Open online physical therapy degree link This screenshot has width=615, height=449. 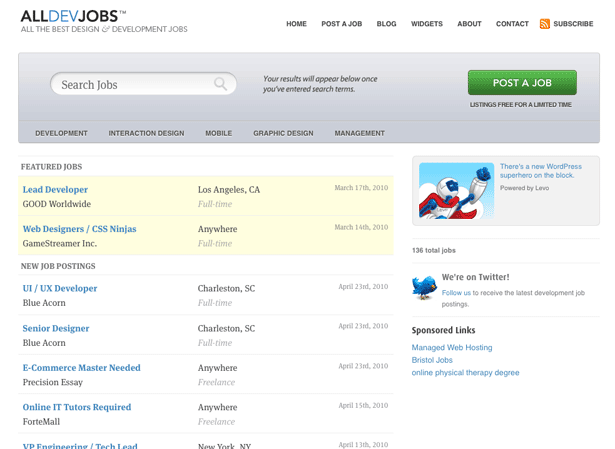(466, 373)
